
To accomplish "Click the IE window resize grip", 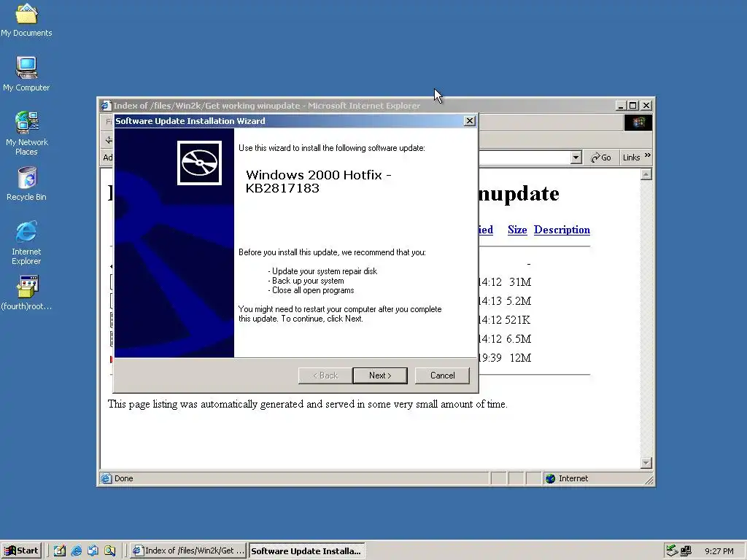I will pos(649,480).
